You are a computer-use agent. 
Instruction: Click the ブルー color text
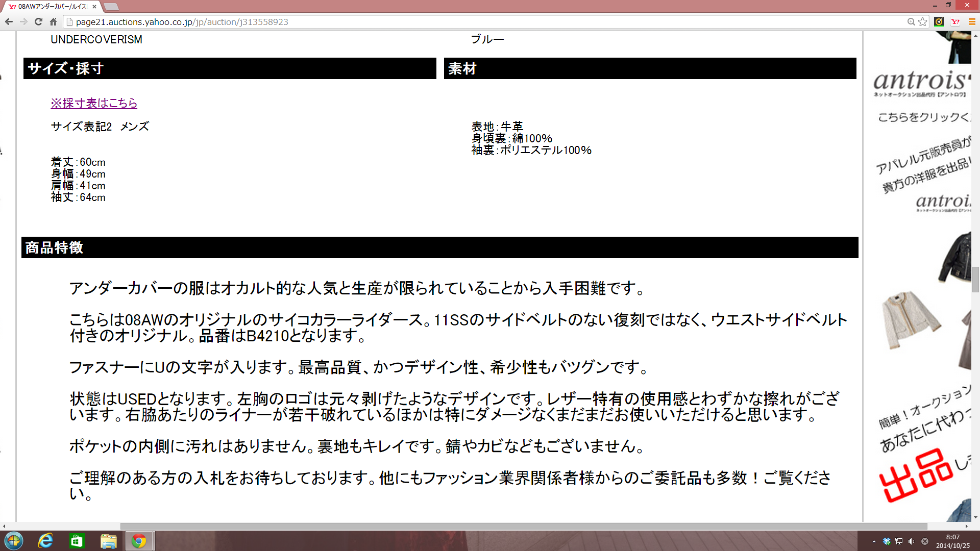487,39
